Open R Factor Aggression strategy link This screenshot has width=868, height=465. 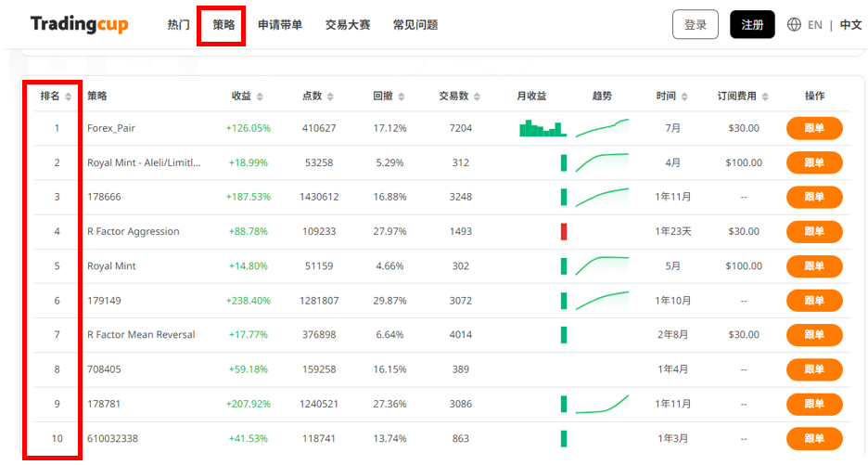133,231
